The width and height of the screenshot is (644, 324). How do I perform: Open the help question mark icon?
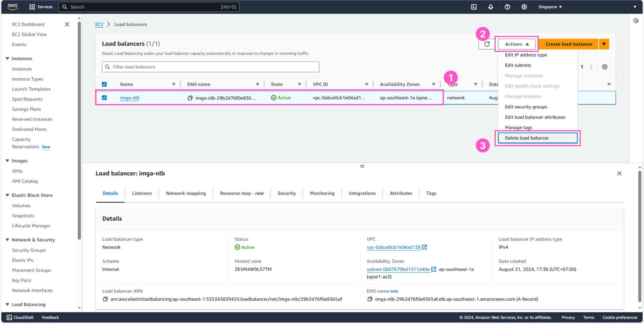507,7
